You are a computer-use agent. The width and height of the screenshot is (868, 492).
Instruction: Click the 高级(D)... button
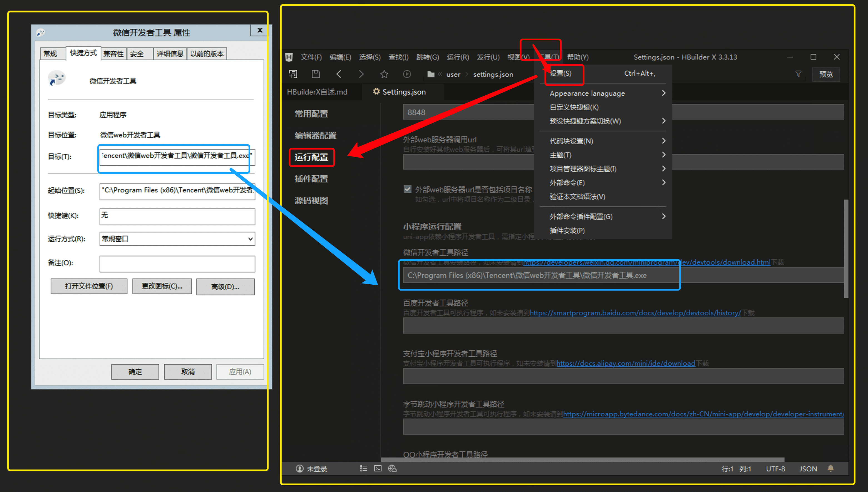click(225, 287)
